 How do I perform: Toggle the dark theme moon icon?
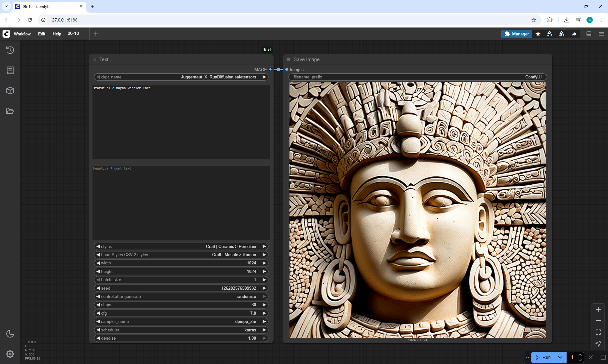point(10,334)
